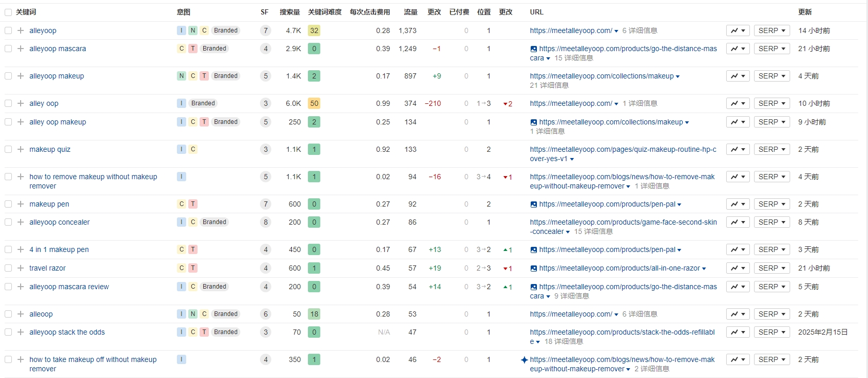Click 15 详细信息 under alleyoop mascara URL

pyautogui.click(x=574, y=58)
